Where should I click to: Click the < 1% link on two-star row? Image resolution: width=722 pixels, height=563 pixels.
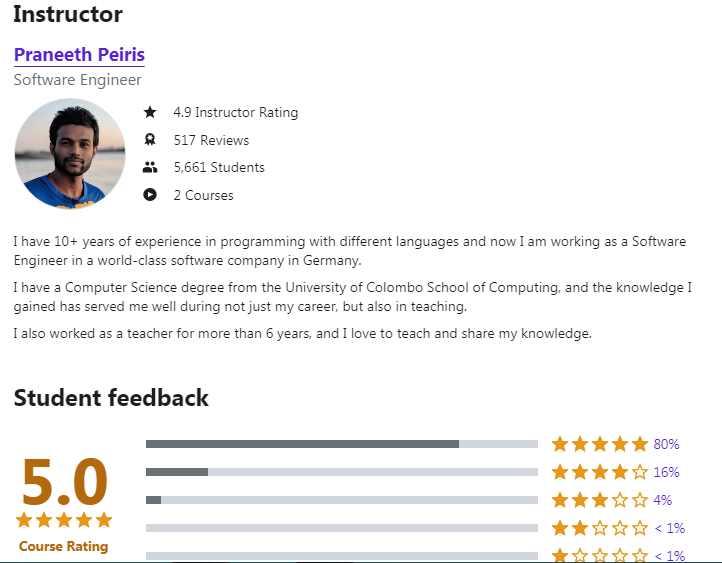pos(670,528)
